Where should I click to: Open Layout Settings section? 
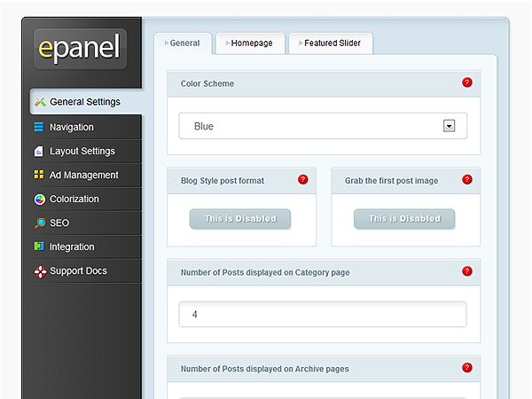tap(85, 151)
